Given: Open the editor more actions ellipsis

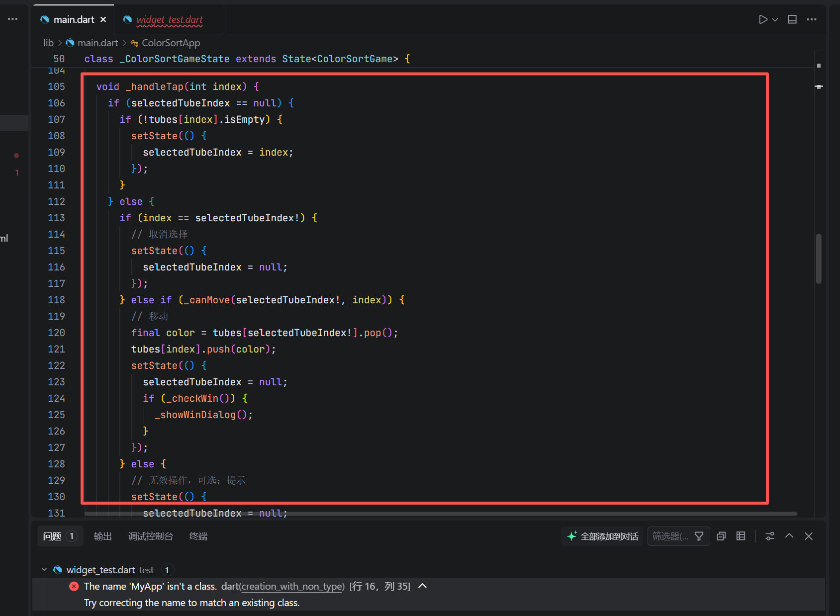Looking at the screenshot, I should pos(812,19).
